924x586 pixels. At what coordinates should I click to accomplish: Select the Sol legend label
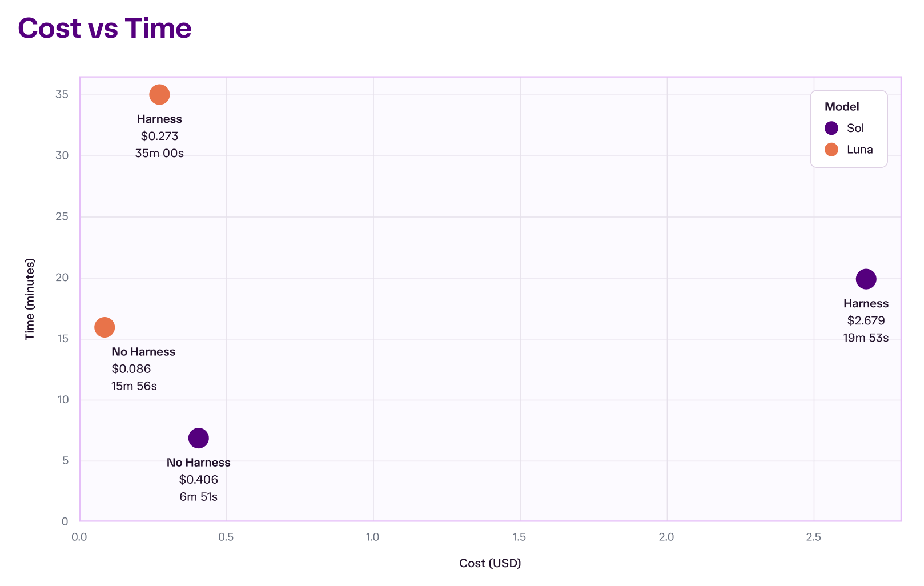click(855, 128)
